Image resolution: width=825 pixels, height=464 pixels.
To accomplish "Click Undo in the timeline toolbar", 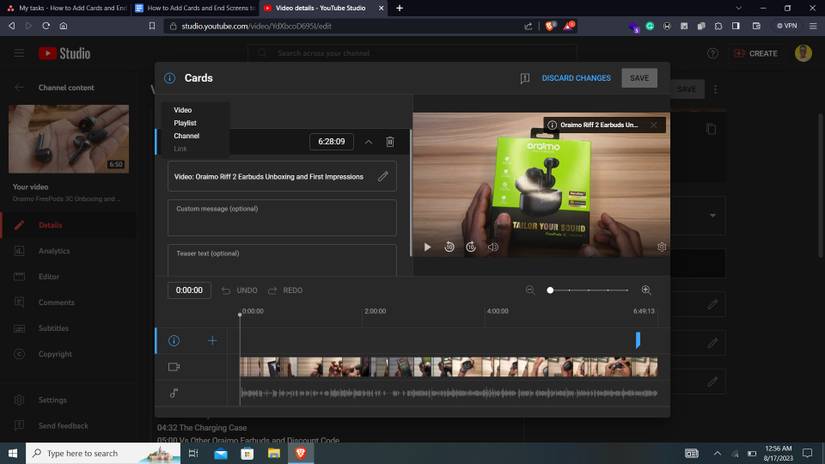I will click(x=240, y=290).
